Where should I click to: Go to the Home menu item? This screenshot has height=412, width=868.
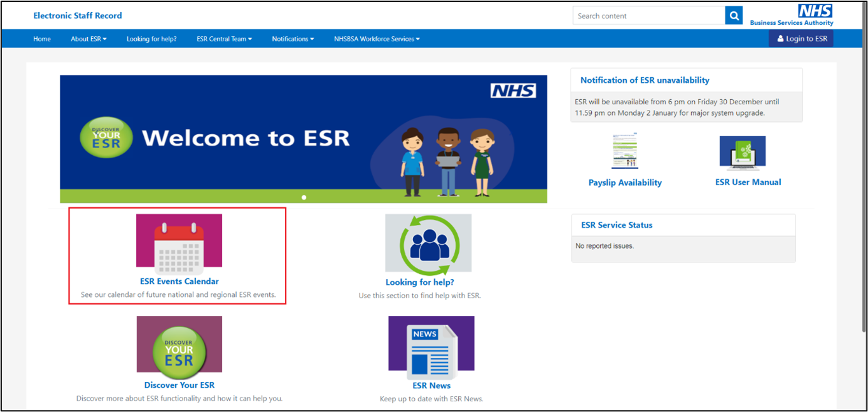[x=42, y=39]
